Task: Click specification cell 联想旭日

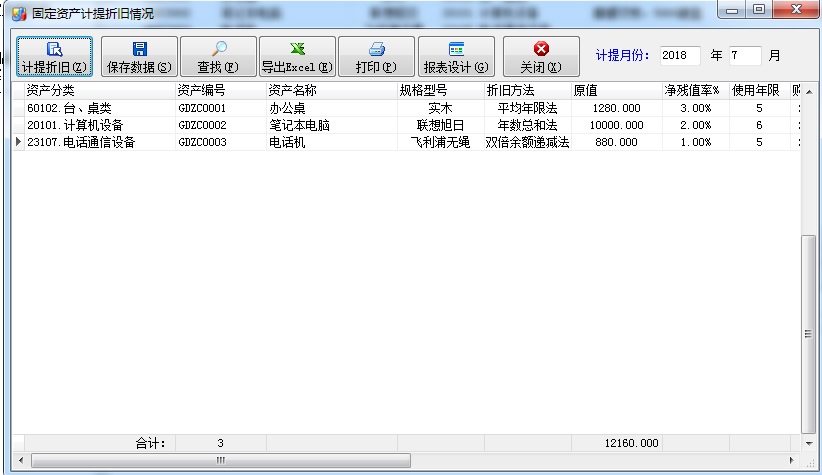Action: [x=440, y=125]
